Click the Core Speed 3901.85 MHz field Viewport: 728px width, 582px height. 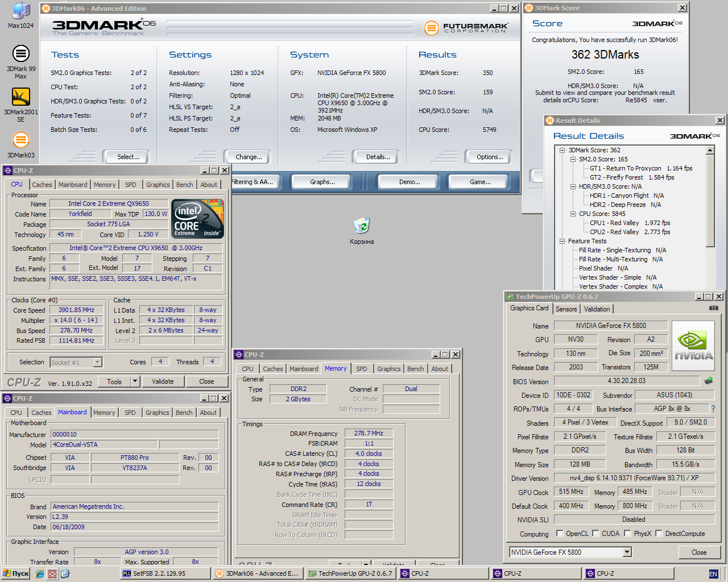click(76, 310)
